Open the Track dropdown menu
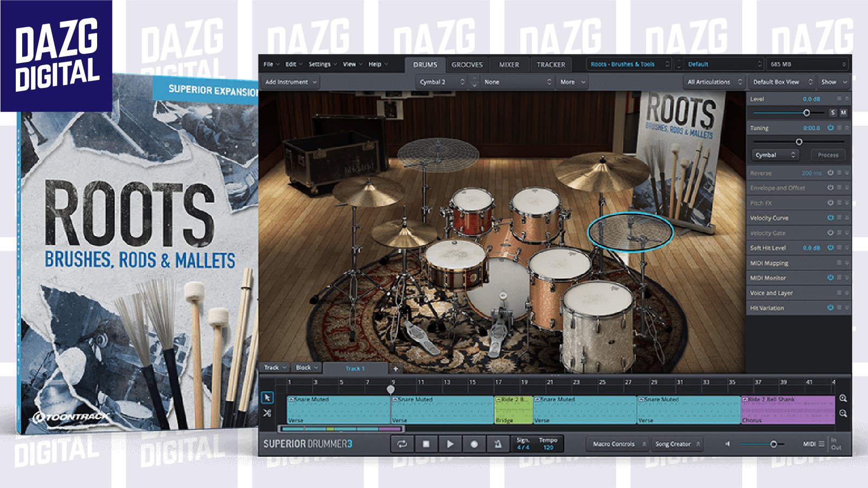The height and width of the screenshot is (488, 868). tap(276, 368)
